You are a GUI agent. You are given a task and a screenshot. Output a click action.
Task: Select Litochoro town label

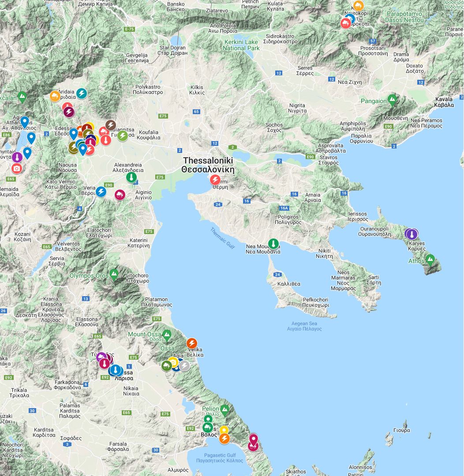coord(137,278)
